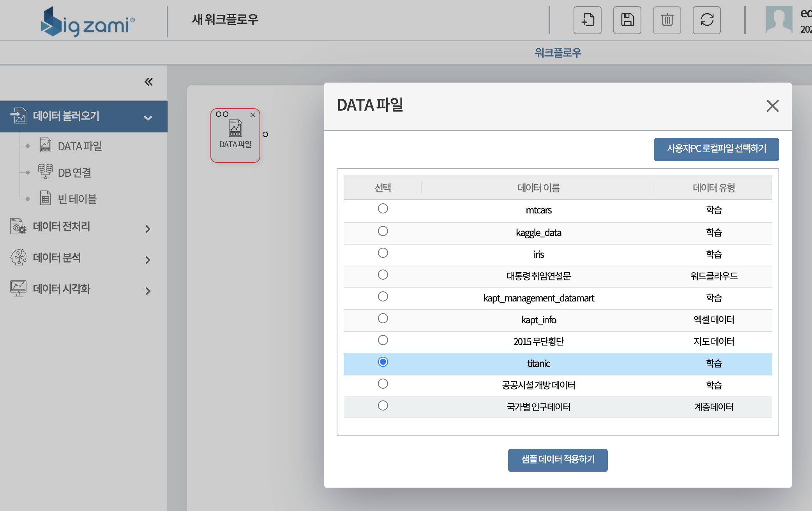The height and width of the screenshot is (511, 812).
Task: Click the save workflow floppy icon
Action: tap(627, 20)
